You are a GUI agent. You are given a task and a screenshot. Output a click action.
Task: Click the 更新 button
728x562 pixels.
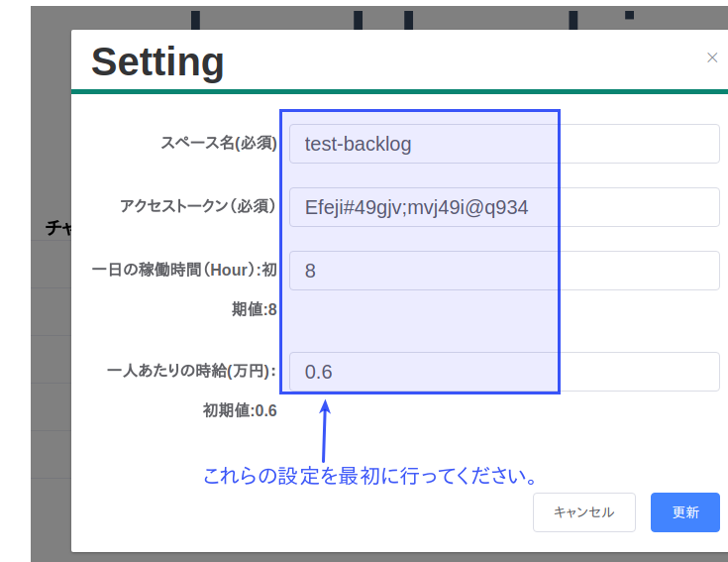click(685, 512)
